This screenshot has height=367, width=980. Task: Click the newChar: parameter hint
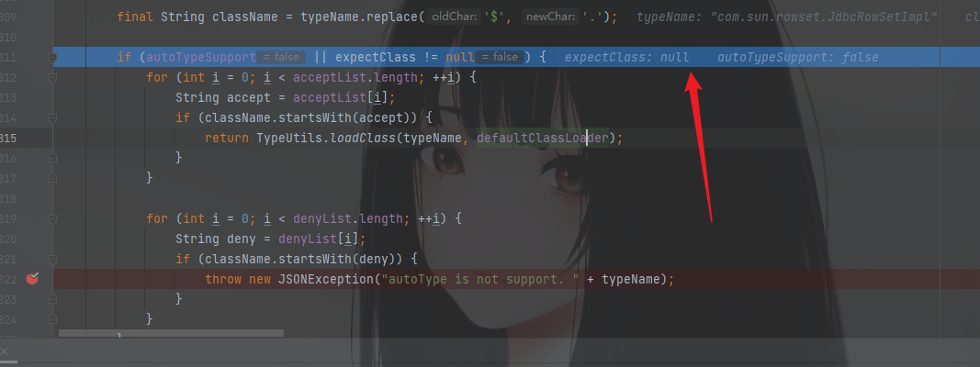pos(551,17)
